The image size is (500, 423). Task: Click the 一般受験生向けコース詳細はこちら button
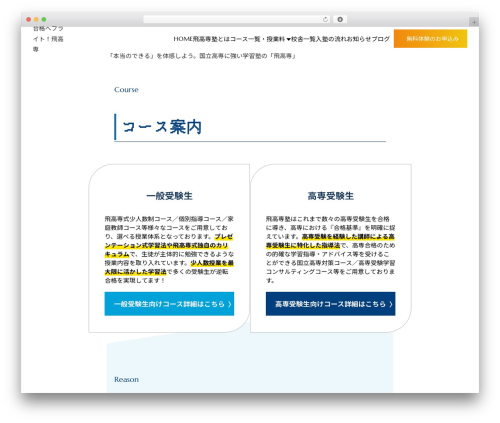click(169, 304)
